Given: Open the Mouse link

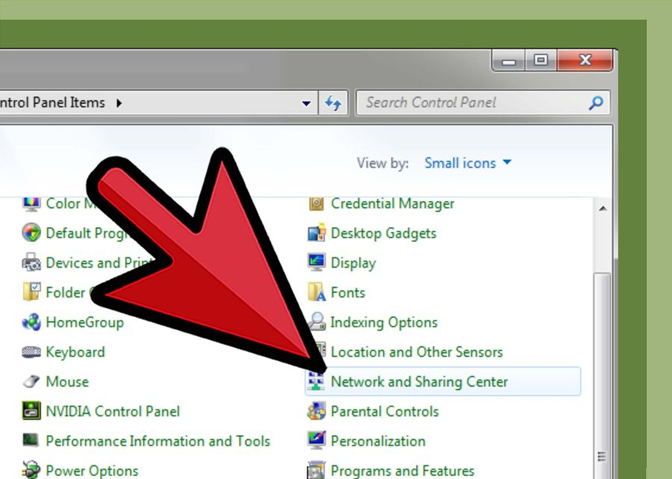Looking at the screenshot, I should [67, 382].
